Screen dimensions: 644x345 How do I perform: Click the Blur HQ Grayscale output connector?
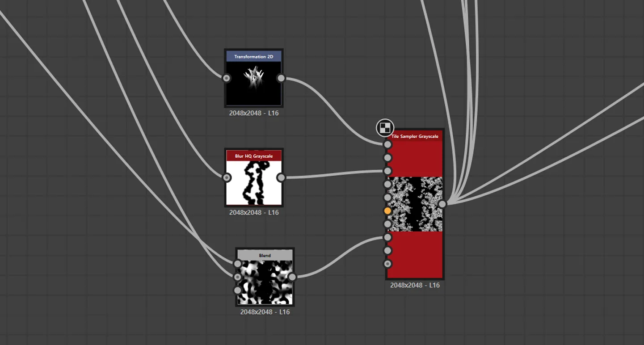tap(281, 177)
